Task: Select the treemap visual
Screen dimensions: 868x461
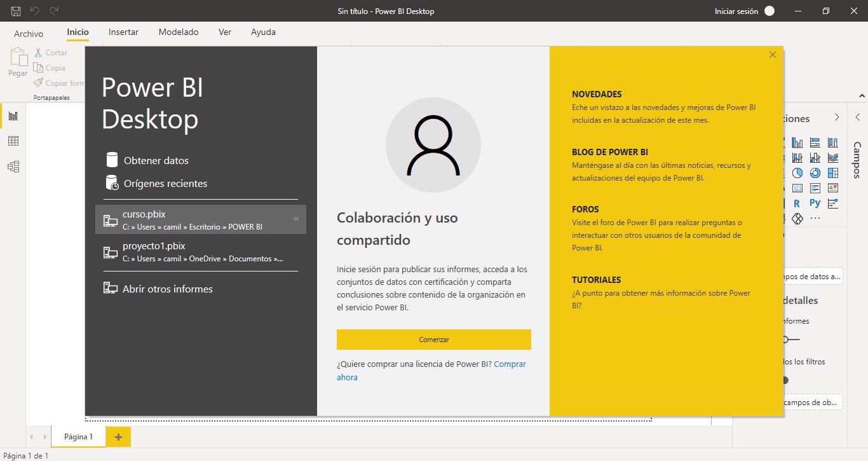Action: coord(833,173)
